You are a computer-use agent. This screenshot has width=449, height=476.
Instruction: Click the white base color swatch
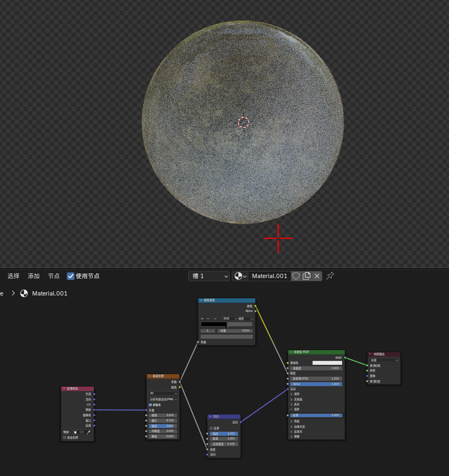327,363
